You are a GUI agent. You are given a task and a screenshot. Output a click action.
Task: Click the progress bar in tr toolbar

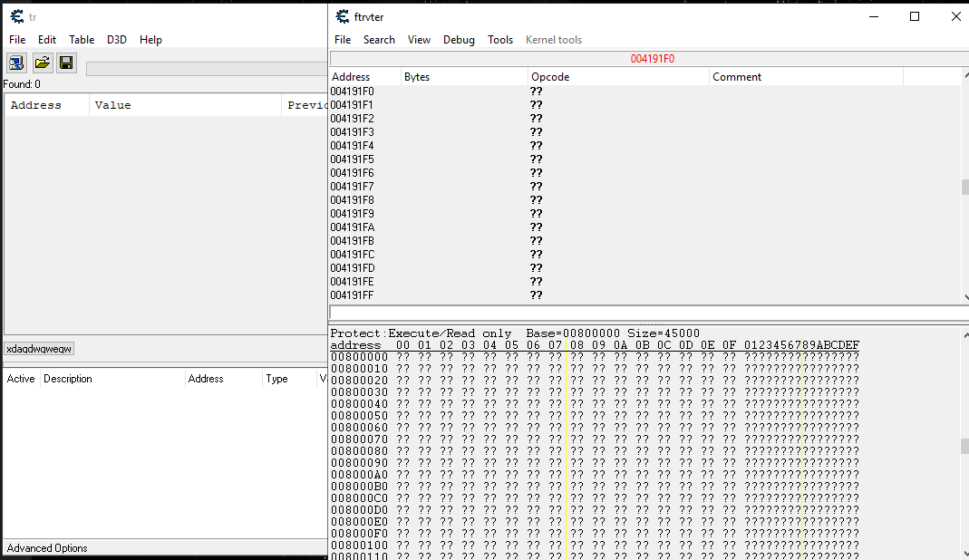(x=207, y=69)
